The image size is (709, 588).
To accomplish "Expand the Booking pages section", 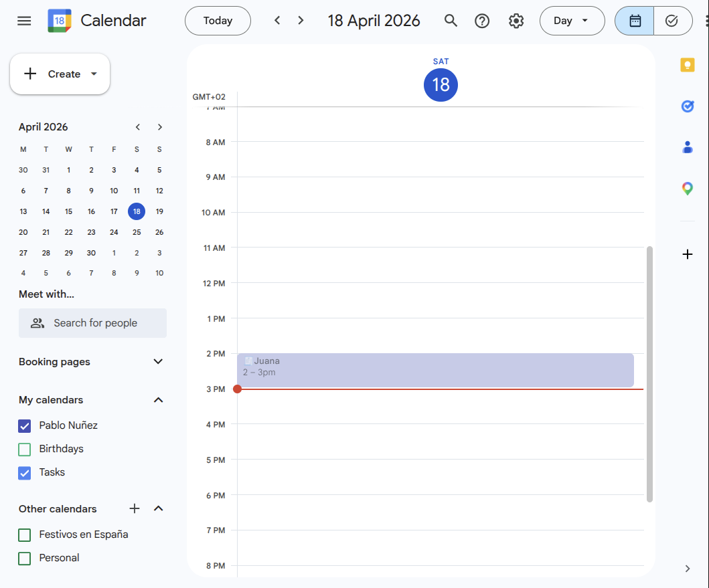I will [158, 361].
